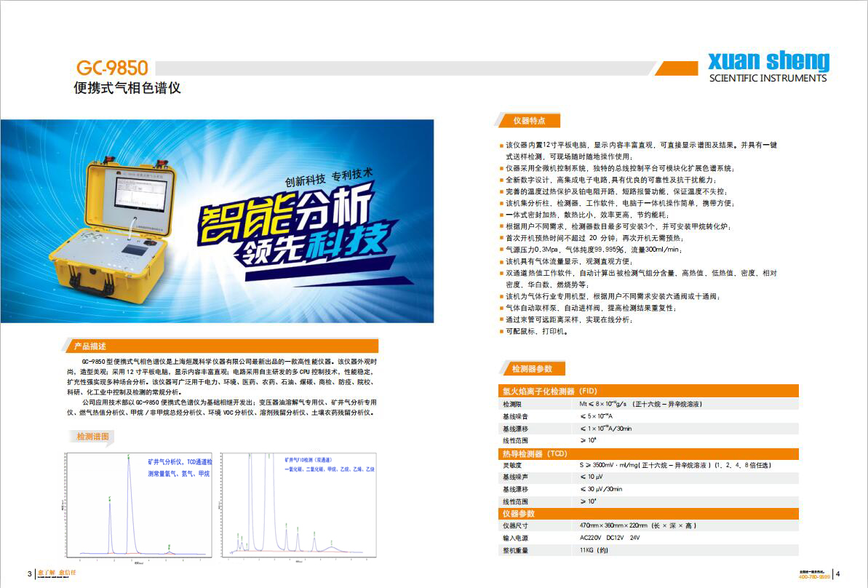Click the '仪器采用全微机控制系统' feature line
This screenshot has width=868, height=588.
click(x=617, y=168)
